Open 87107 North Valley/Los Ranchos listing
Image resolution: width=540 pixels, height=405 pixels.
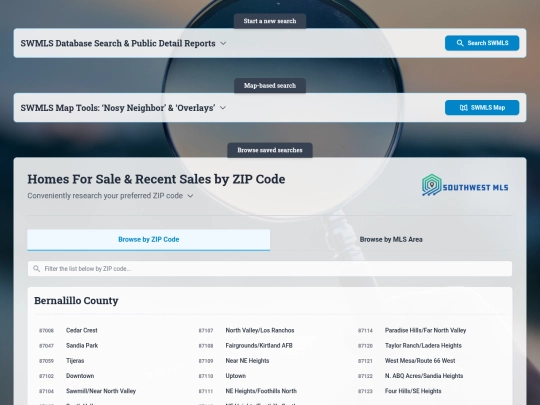tap(246, 331)
